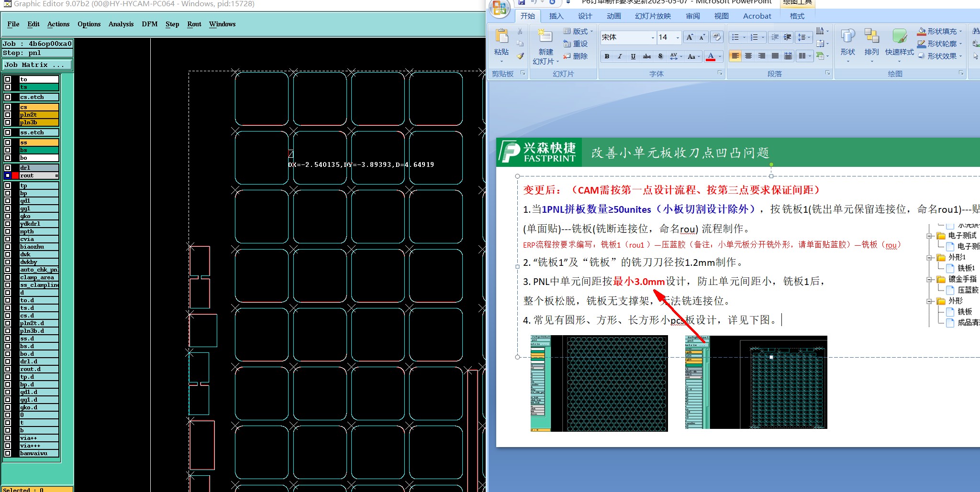
Task: Open the font name (宋体) dropdown
Action: tap(653, 37)
